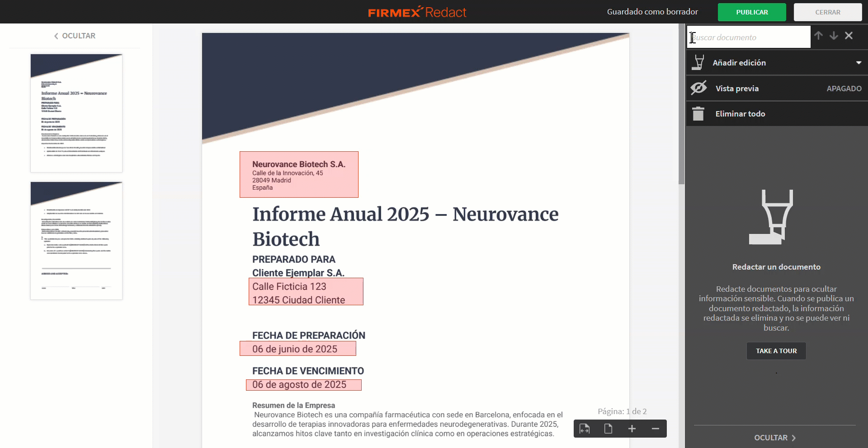Click the Buscar documento search field

tap(749, 37)
